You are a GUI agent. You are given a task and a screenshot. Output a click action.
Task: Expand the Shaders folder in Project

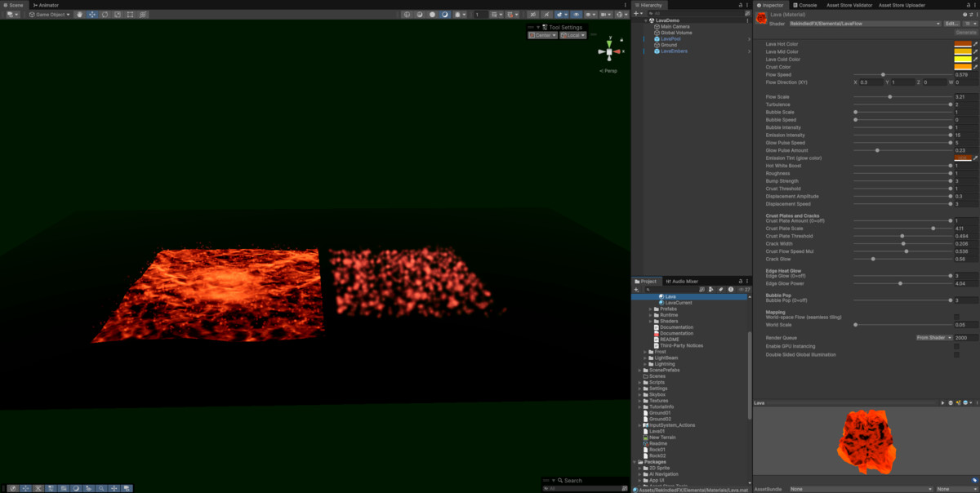(x=651, y=321)
